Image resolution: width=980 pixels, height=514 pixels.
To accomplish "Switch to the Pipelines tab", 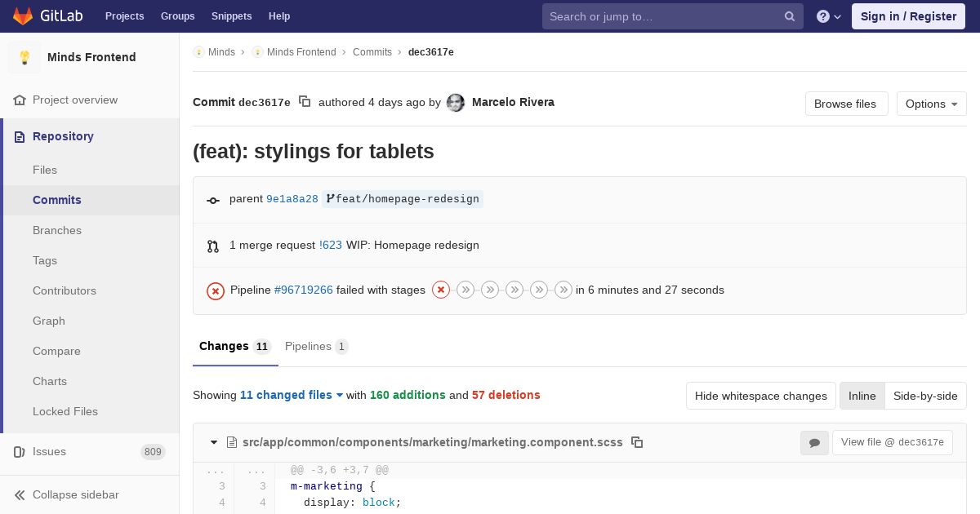I will point(315,347).
